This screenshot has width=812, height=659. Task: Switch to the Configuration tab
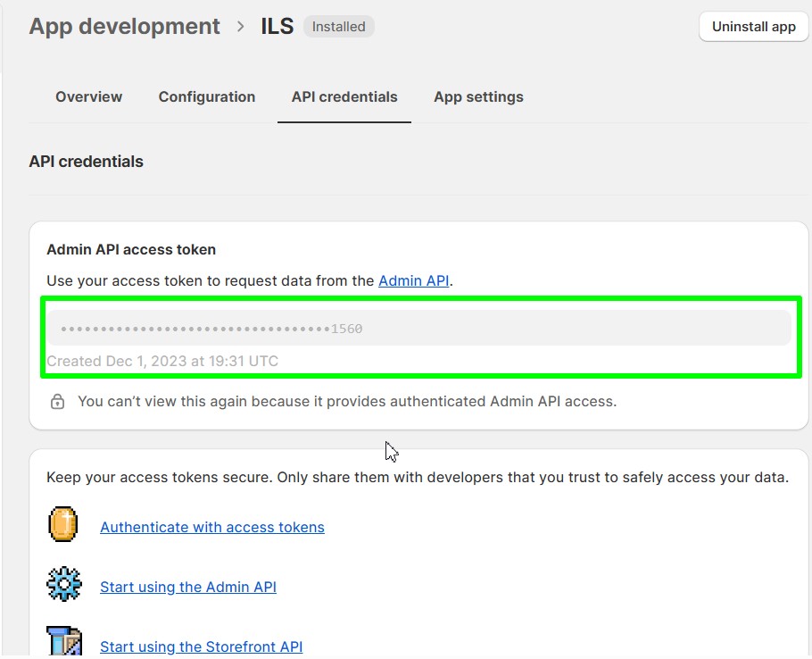pos(207,96)
